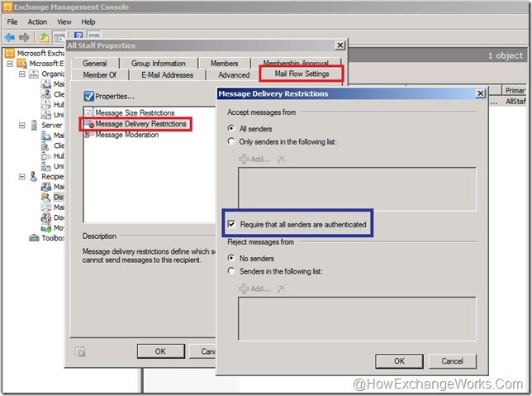Open the Help menu
The image size is (532, 396).
[x=88, y=21]
